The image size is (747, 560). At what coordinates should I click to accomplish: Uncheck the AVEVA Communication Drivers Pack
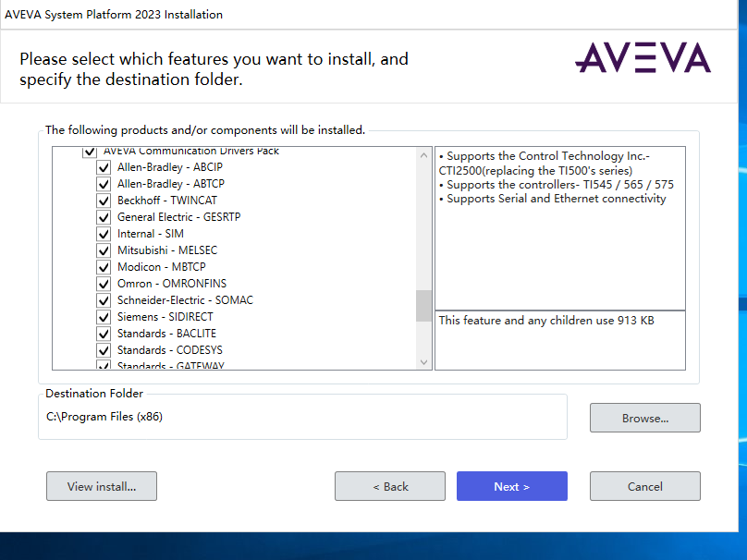(89, 152)
